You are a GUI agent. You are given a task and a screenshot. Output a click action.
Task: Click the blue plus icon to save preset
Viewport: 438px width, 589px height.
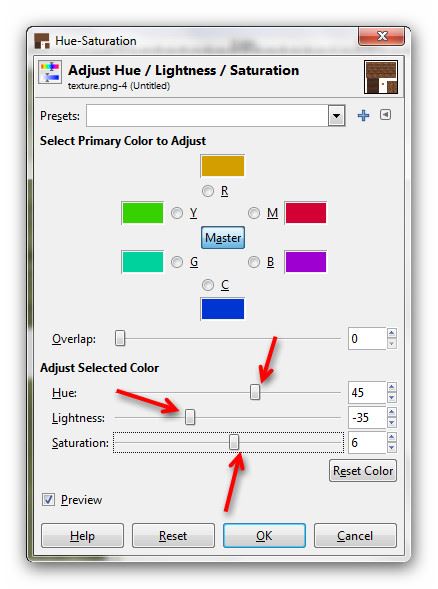pos(363,115)
